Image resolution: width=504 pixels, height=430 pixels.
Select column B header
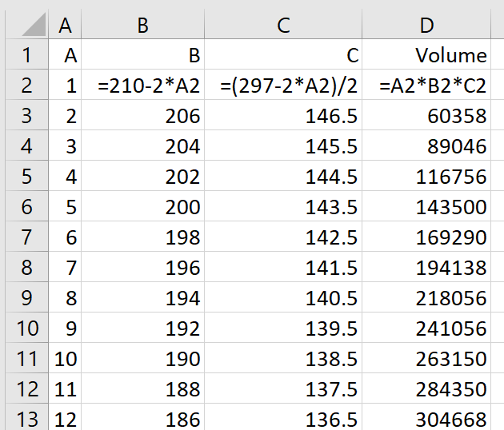pos(142,26)
